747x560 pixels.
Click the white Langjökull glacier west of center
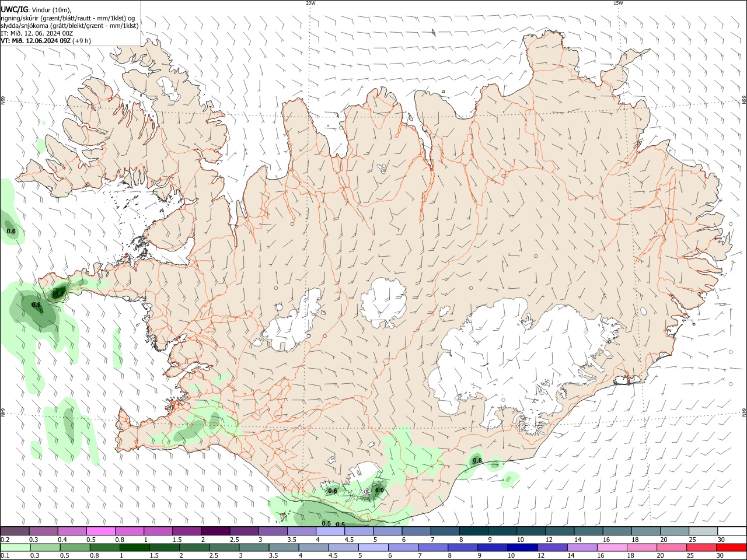click(x=292, y=320)
